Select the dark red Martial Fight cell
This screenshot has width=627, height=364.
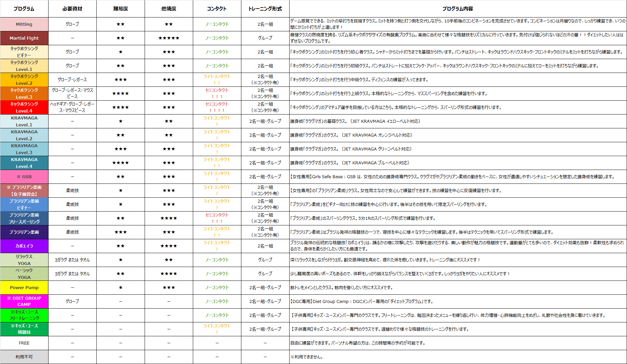pyautogui.click(x=24, y=38)
